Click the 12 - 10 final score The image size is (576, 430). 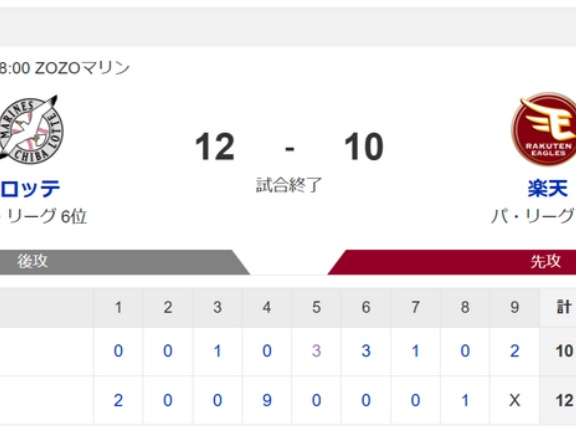(x=289, y=147)
